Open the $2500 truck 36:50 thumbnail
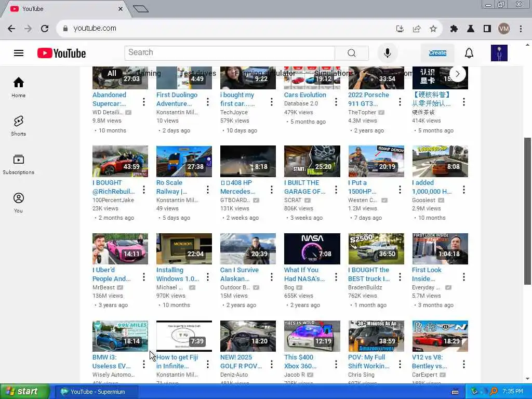The height and width of the screenshot is (399, 532). pyautogui.click(x=376, y=249)
